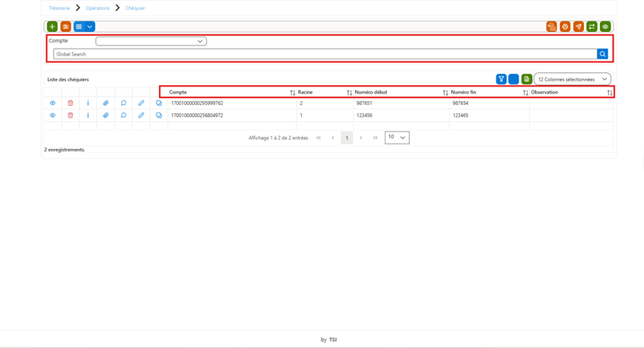Viewport: 644px width, 348px height.
Task: Click the orange toolbar icon beside the plus button
Action: click(65, 27)
